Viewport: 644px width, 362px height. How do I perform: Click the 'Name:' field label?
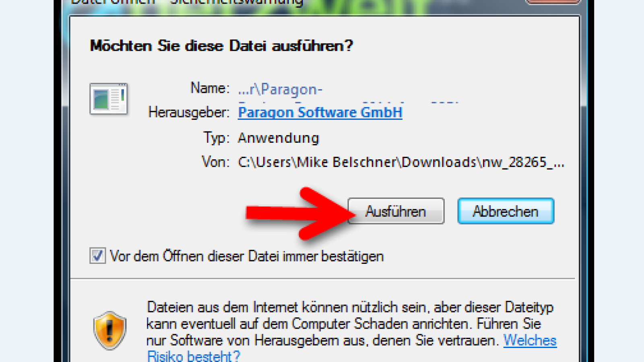click(x=210, y=88)
